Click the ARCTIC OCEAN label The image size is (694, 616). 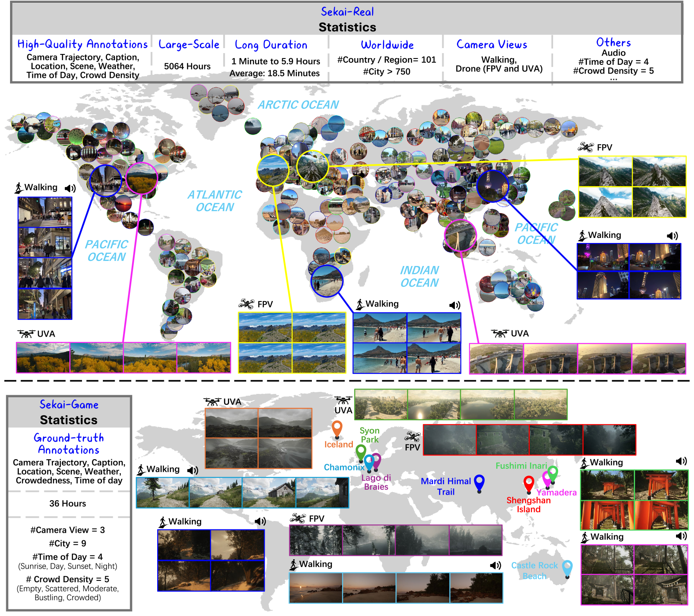298,105
